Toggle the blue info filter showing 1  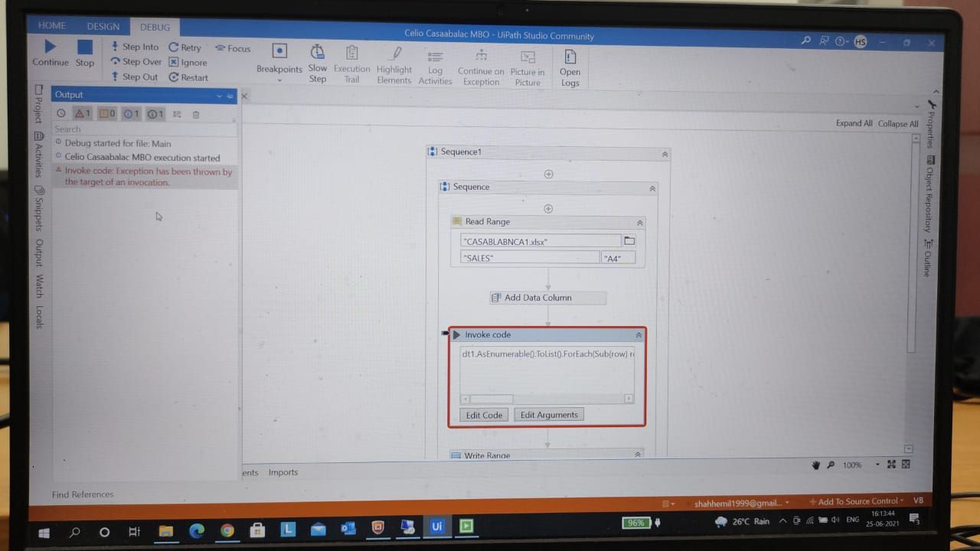[x=132, y=114]
